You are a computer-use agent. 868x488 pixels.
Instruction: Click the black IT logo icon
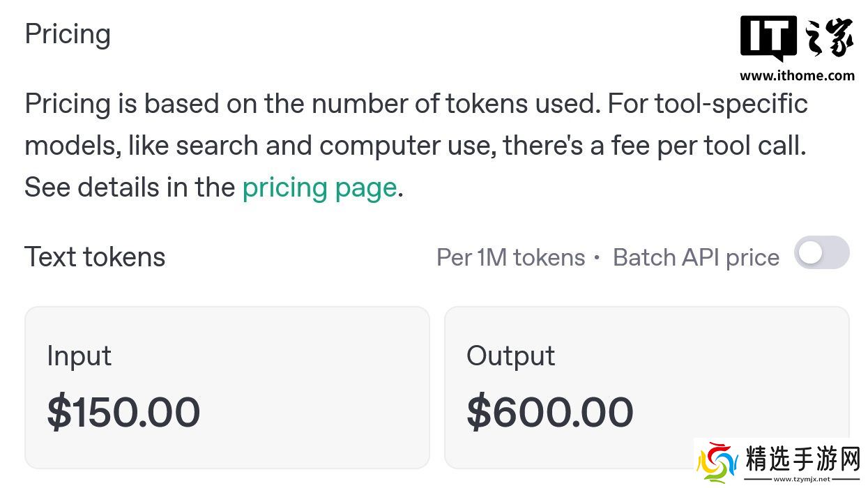(768, 39)
